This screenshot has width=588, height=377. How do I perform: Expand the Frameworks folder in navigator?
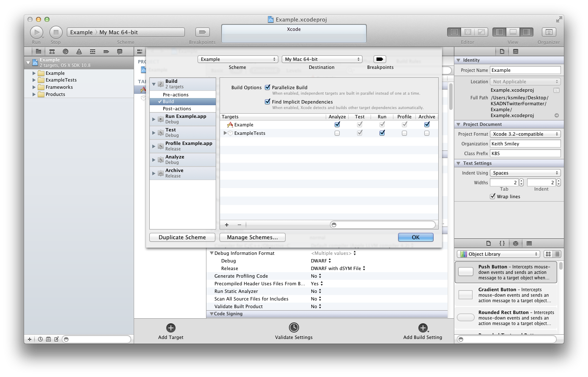[x=34, y=87]
